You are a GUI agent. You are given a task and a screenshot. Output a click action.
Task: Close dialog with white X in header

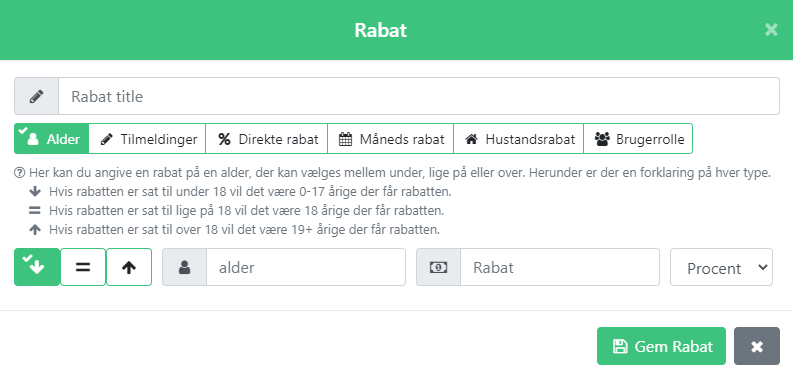tap(771, 30)
